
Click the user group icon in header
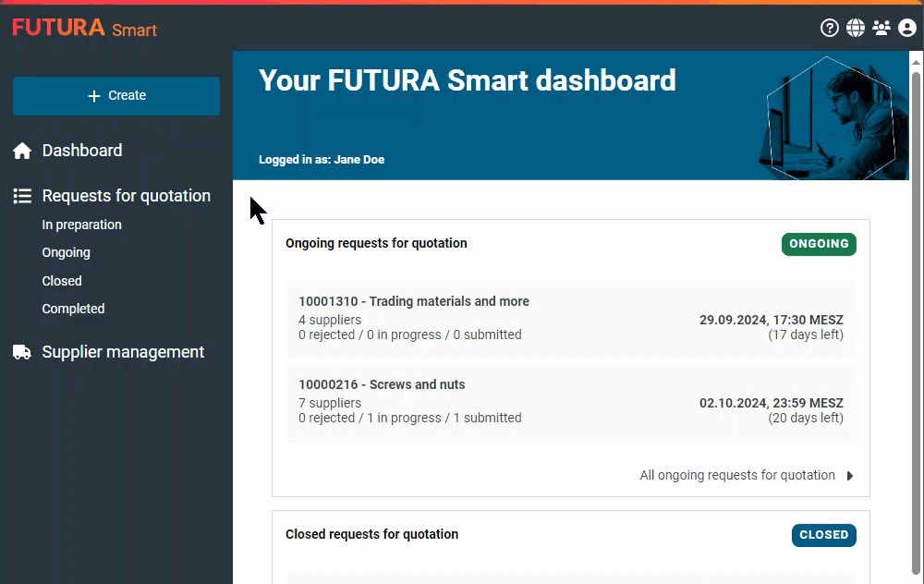[x=881, y=28]
